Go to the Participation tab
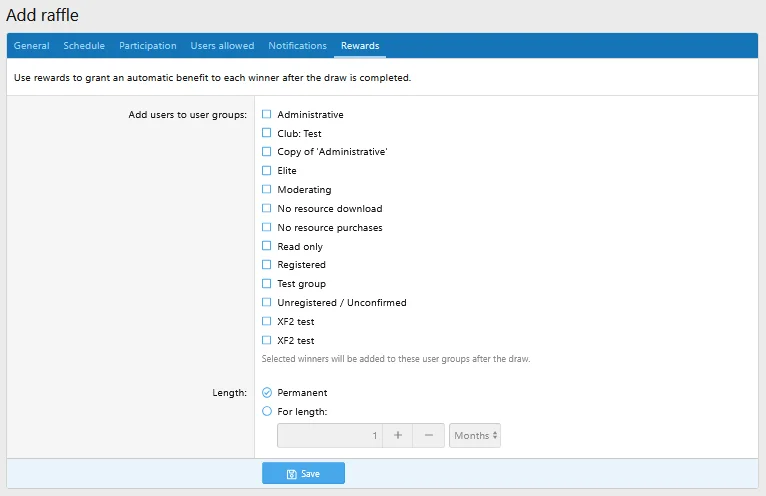 (x=148, y=45)
